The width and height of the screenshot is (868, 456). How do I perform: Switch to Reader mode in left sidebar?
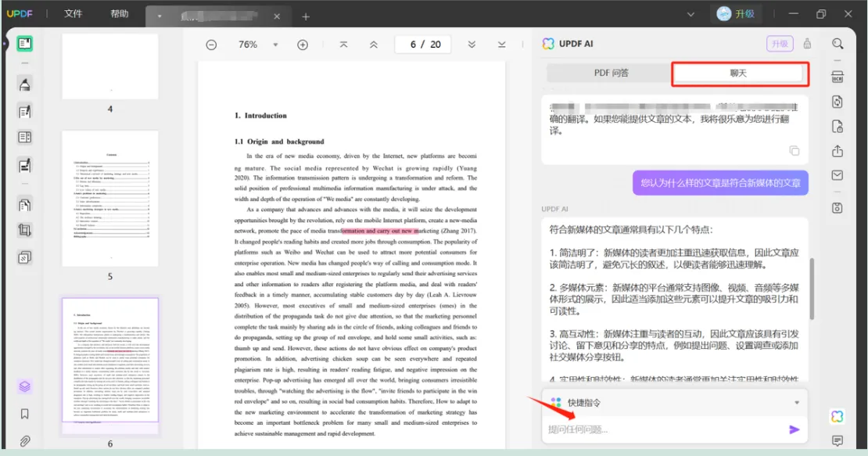pyautogui.click(x=24, y=44)
